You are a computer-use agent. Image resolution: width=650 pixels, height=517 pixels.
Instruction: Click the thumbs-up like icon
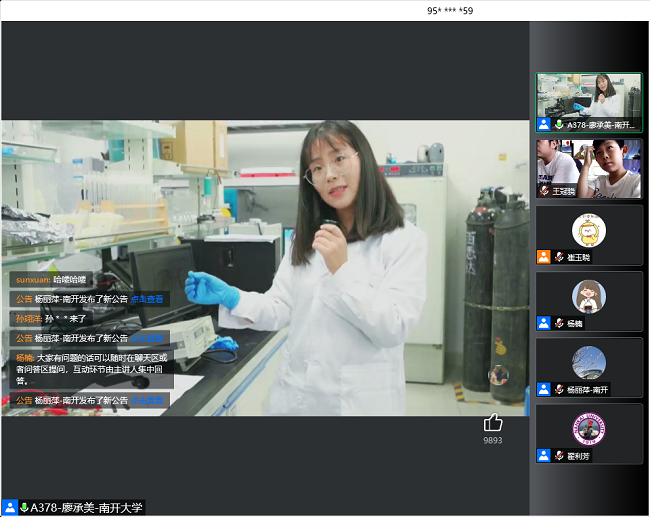click(x=492, y=423)
